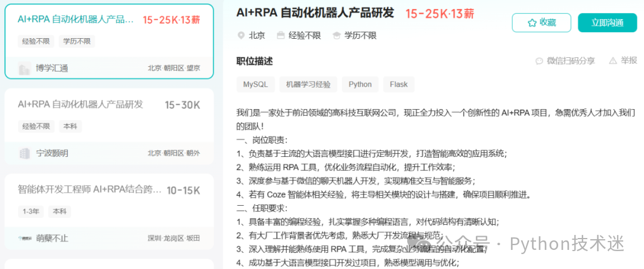Click the briefcase icon beside 经验不限 in header
The image size is (644, 269).
pos(281,36)
